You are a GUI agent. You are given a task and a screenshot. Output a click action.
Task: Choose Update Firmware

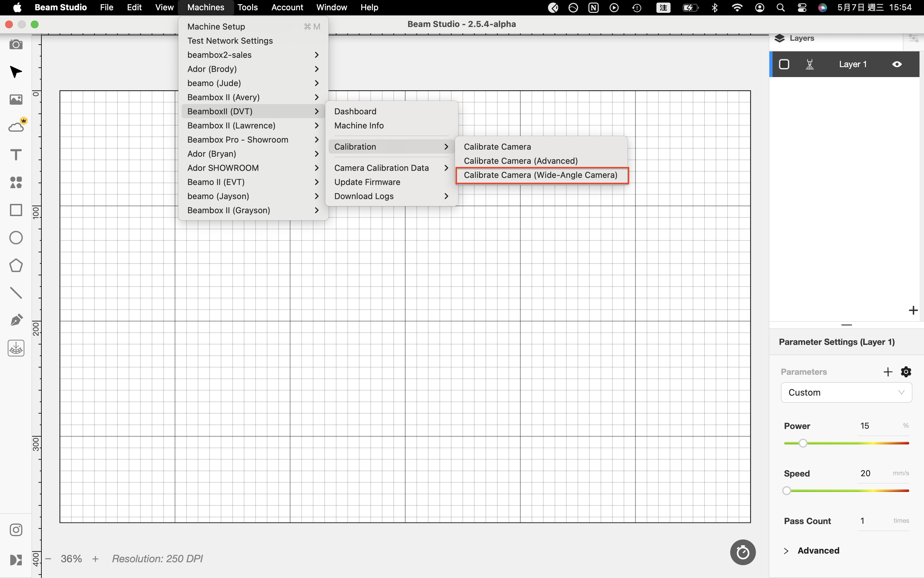(391, 182)
